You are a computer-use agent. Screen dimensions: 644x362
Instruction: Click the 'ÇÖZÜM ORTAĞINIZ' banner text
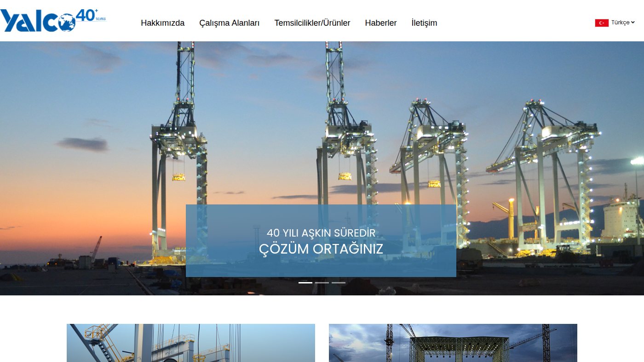click(x=321, y=249)
